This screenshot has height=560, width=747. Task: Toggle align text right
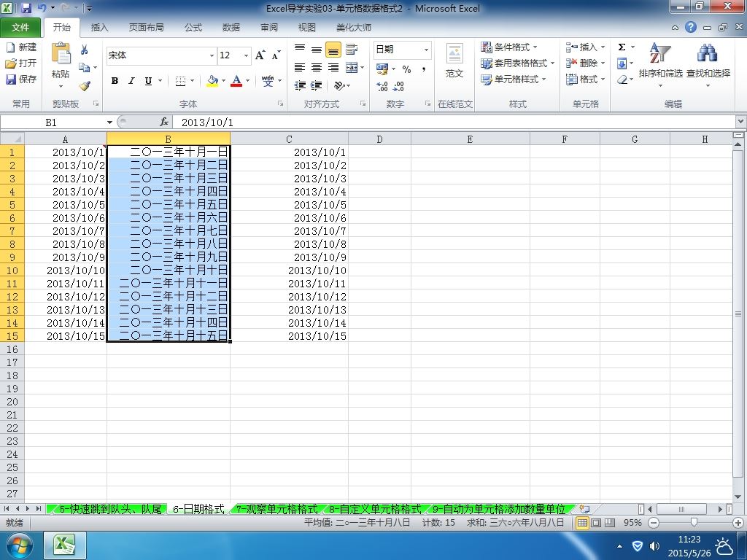point(333,68)
